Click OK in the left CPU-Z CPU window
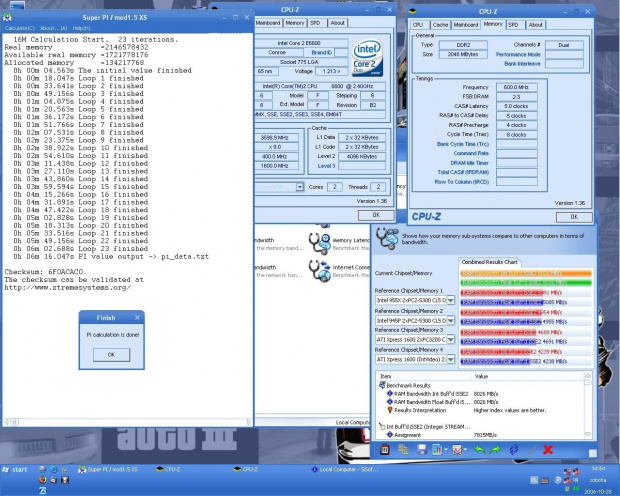This screenshot has height=496, width=620. coord(376,215)
